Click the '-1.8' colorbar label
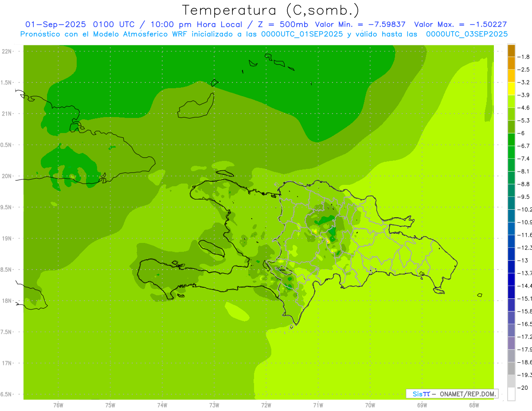This screenshot has height=411, width=532. point(524,57)
